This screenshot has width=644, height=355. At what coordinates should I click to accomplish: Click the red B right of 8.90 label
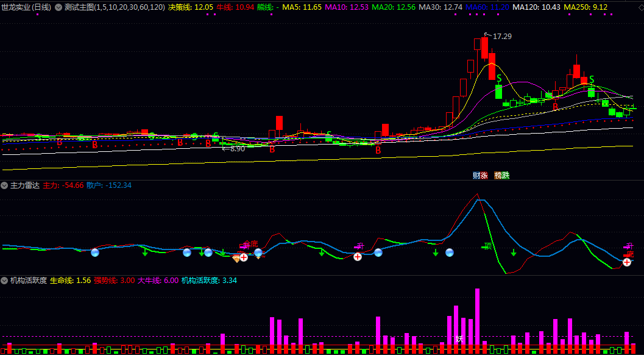[x=272, y=149]
